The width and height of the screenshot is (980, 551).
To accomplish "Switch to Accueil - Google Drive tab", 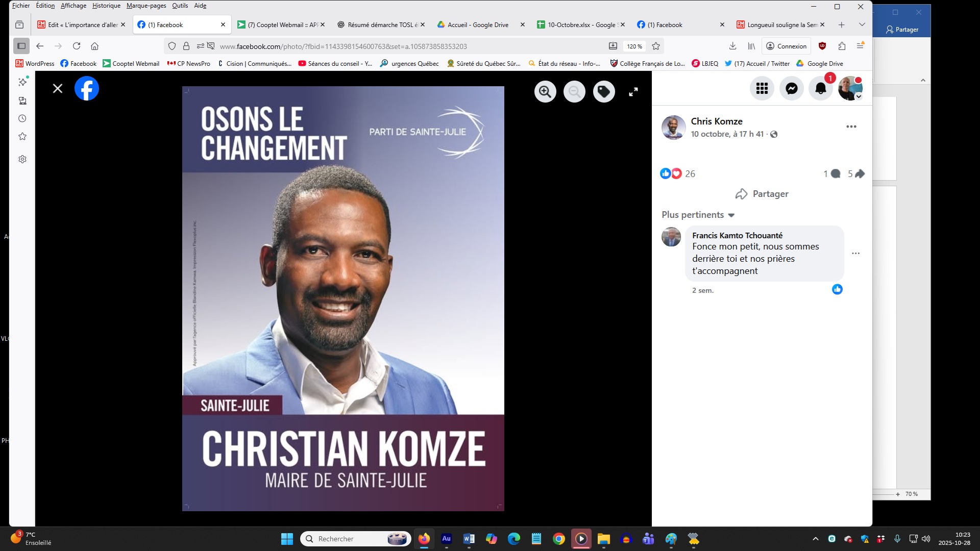I will [477, 24].
